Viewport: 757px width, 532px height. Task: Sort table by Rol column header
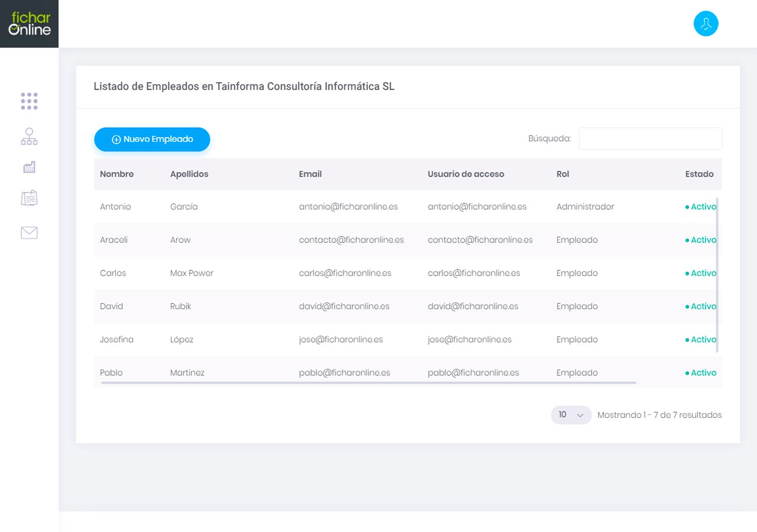click(562, 174)
